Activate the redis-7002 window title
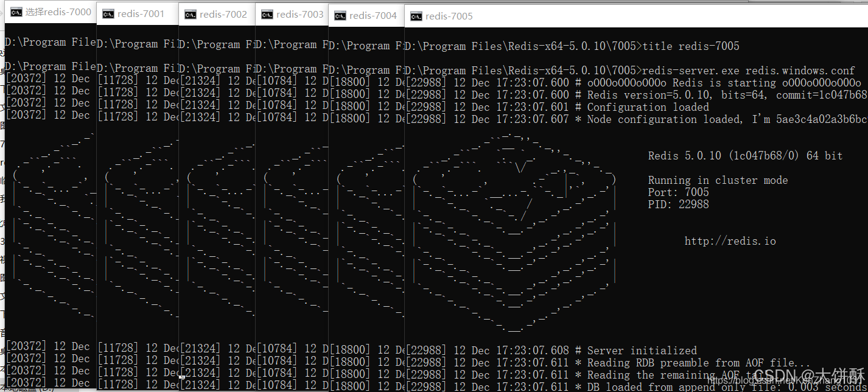Viewport: 868px width, 392px height. coord(223,15)
